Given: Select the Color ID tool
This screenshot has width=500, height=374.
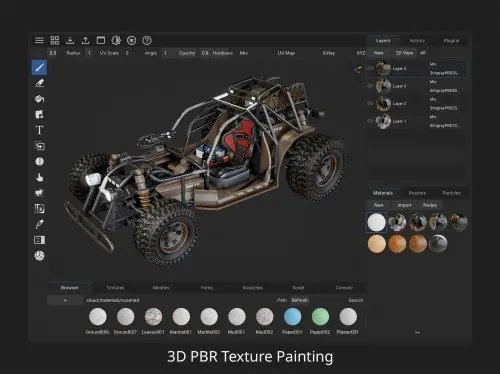Looking at the screenshot, I should (39, 208).
